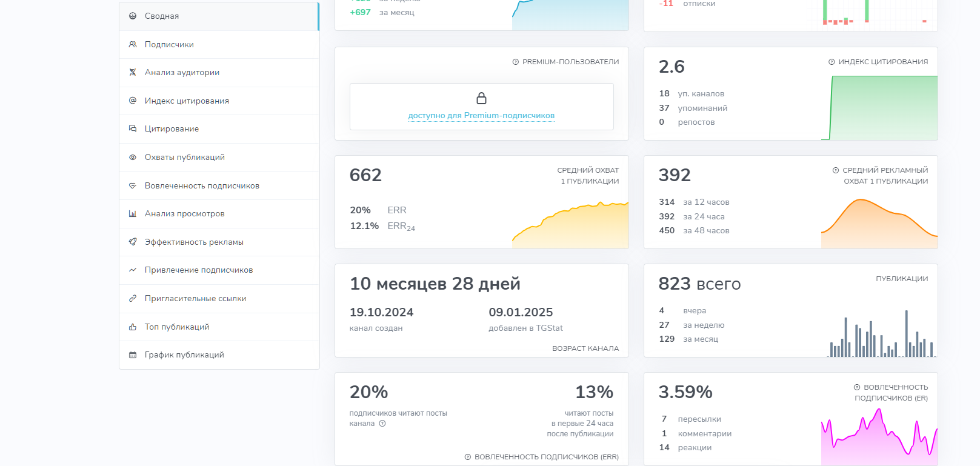Click the padlock icon in the Premium card
The height and width of the screenshot is (466, 980).
pyautogui.click(x=482, y=98)
